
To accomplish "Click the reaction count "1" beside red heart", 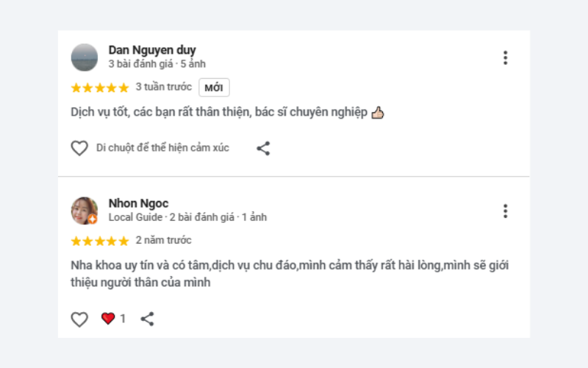I will 123,319.
